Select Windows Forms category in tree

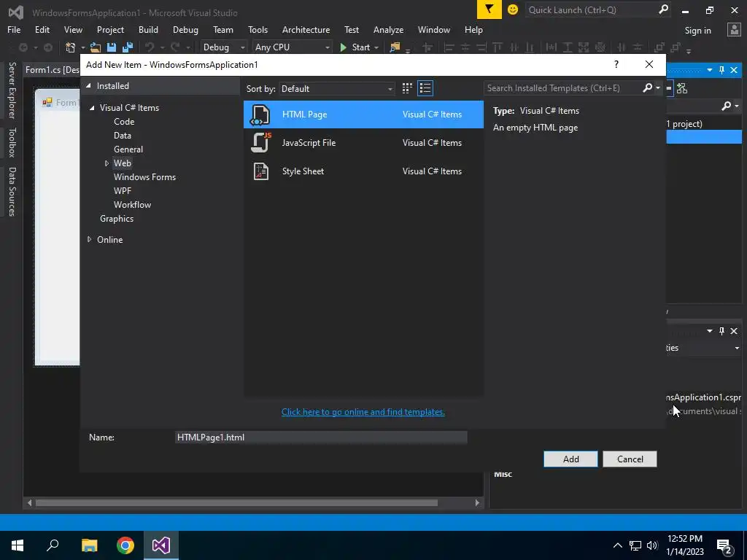[x=145, y=177]
